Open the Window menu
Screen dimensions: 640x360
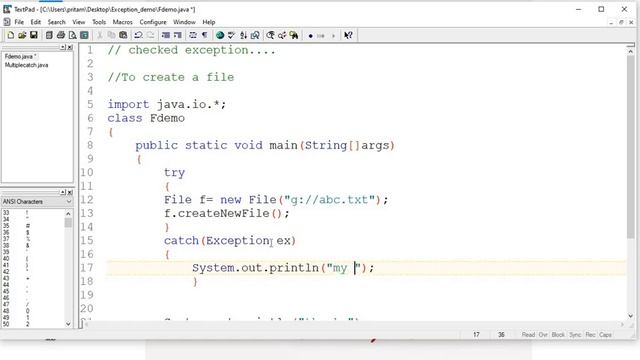point(184,22)
